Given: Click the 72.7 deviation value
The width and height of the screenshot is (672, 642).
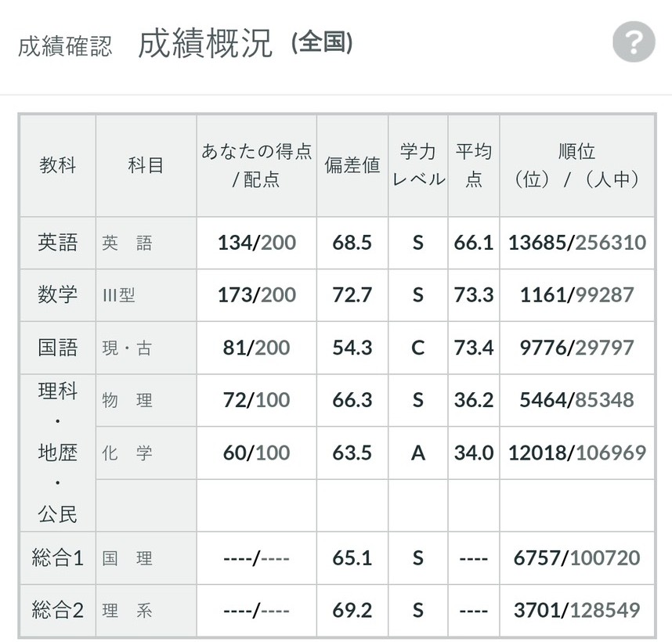Looking at the screenshot, I should pos(352,295).
